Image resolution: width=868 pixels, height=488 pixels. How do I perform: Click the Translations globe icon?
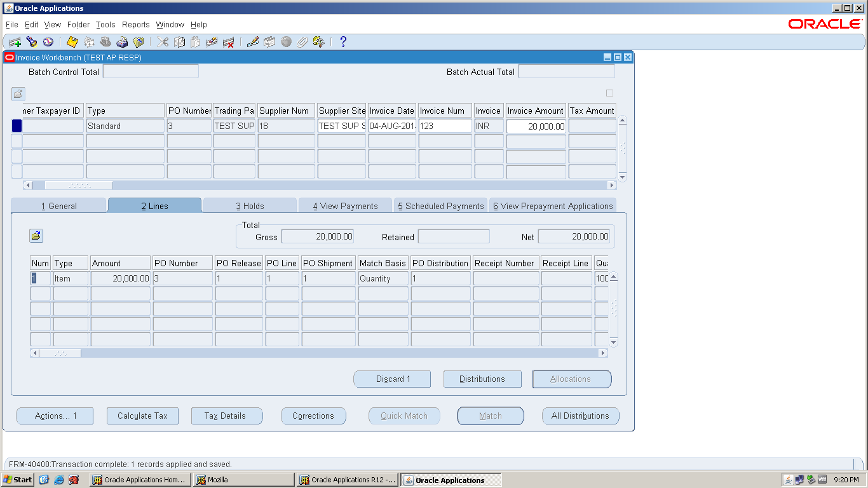pyautogui.click(x=286, y=42)
